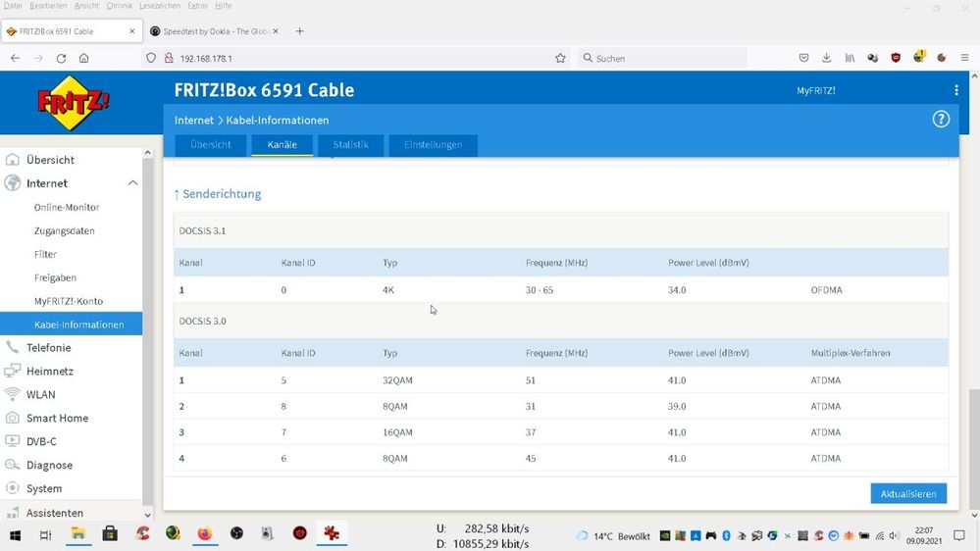Click the 30 - 65 frequency value
980x551 pixels.
(x=540, y=290)
